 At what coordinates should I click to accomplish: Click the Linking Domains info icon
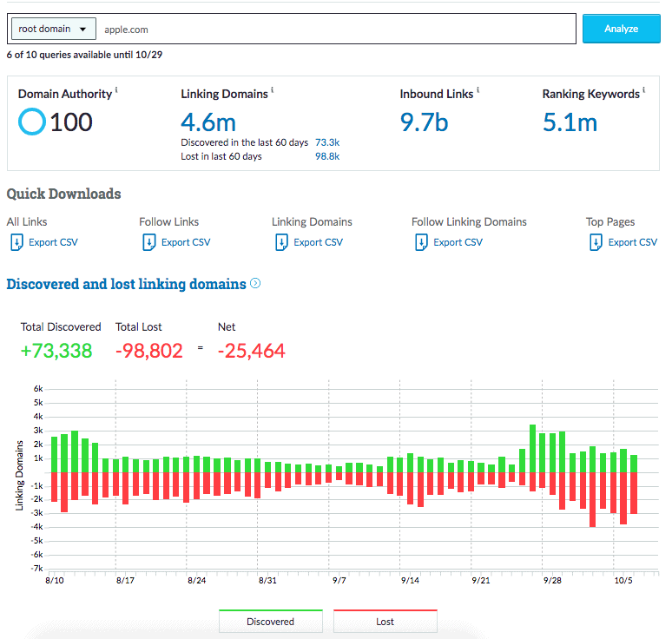click(272, 89)
